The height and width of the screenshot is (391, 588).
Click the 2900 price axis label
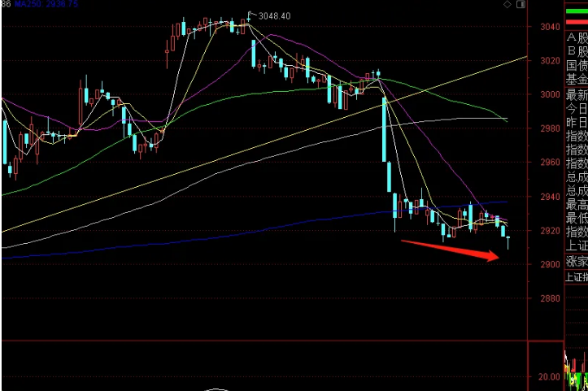pyautogui.click(x=550, y=264)
